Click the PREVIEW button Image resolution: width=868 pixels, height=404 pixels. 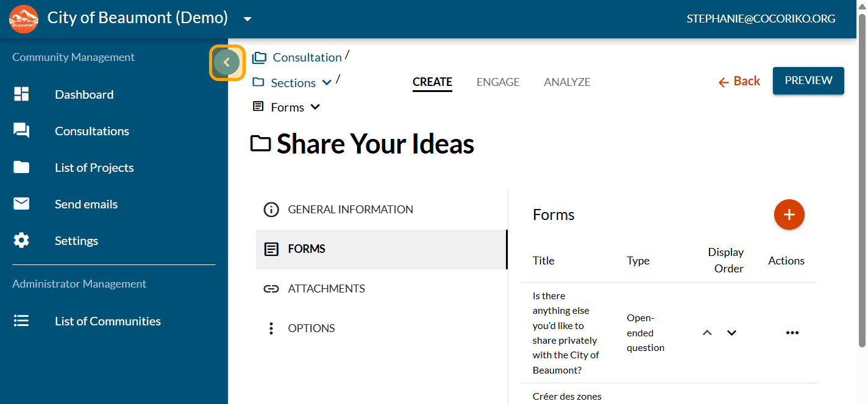click(x=808, y=80)
